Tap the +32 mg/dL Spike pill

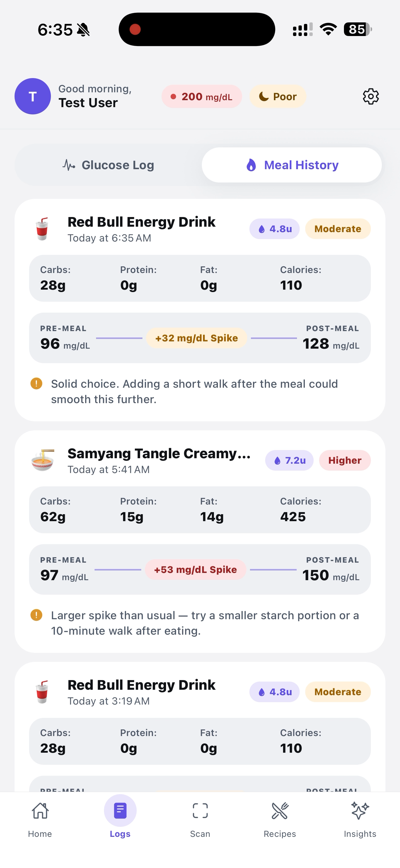click(x=196, y=338)
